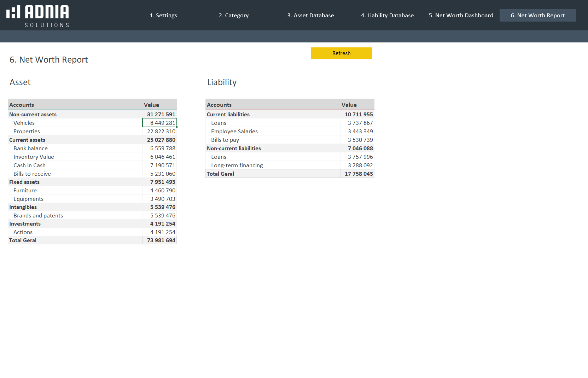Click the Non-current liabilities group row

click(x=234, y=149)
